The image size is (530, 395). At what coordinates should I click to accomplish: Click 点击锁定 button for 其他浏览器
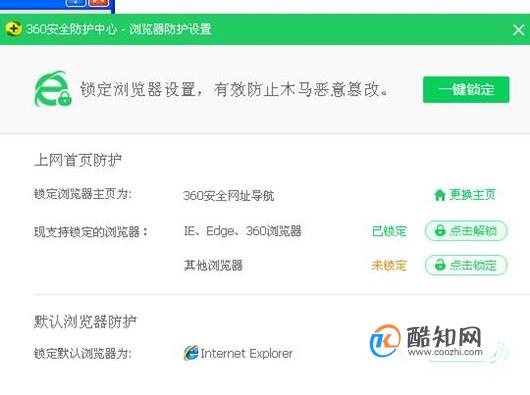tap(466, 265)
